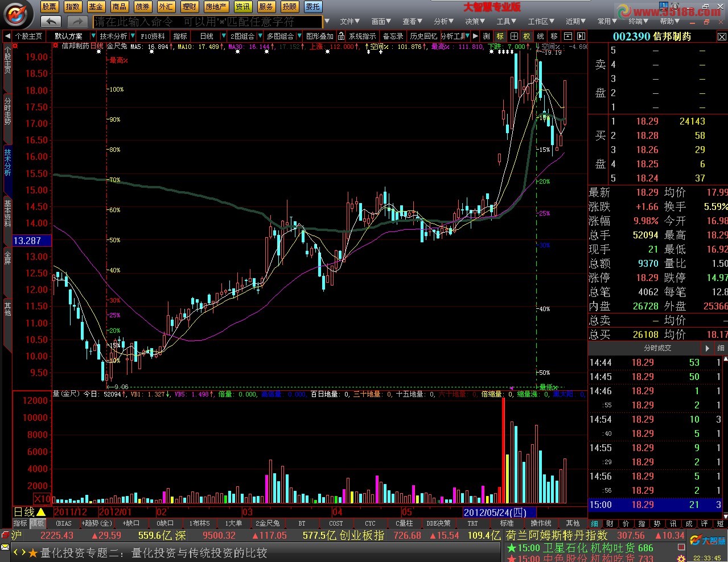728x562 pixels.
Task: Click the 图形叠加 toolbar button
Action: 320,36
